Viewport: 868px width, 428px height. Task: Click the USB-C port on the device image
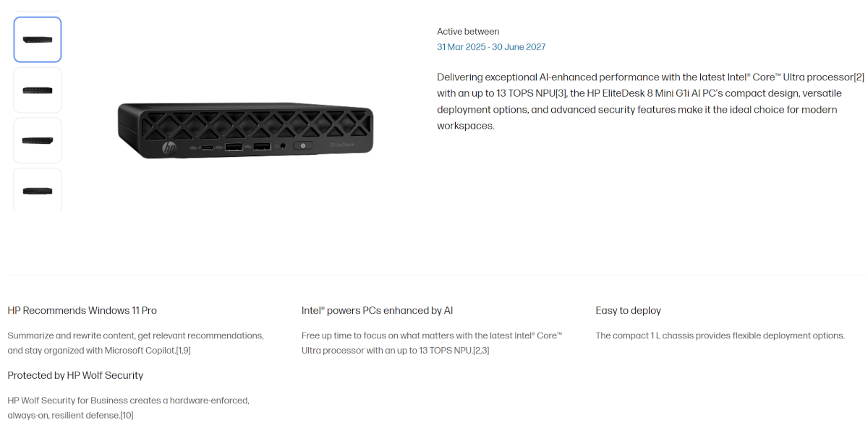[208, 148]
